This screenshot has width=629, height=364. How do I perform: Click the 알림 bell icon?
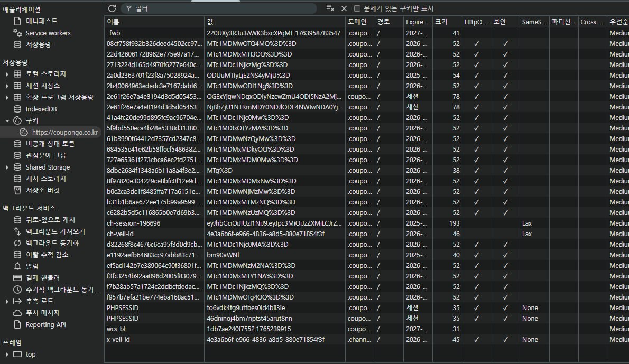pyautogui.click(x=17, y=266)
